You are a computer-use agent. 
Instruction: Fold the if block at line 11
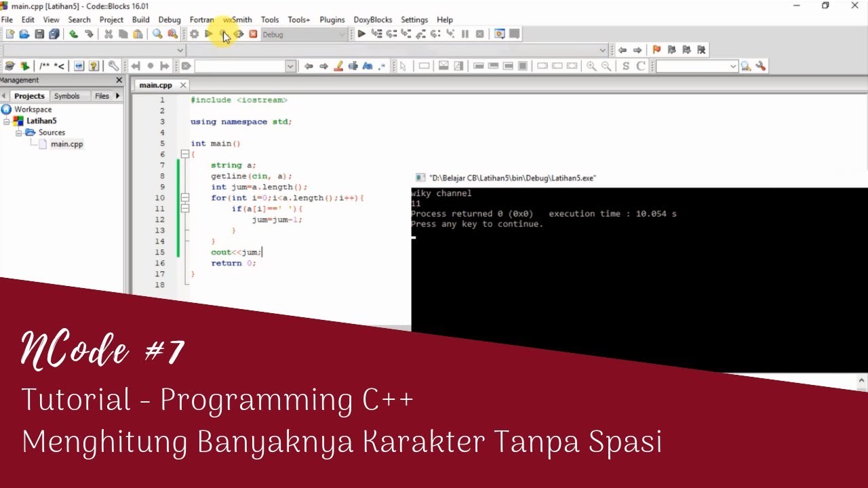pyautogui.click(x=184, y=209)
